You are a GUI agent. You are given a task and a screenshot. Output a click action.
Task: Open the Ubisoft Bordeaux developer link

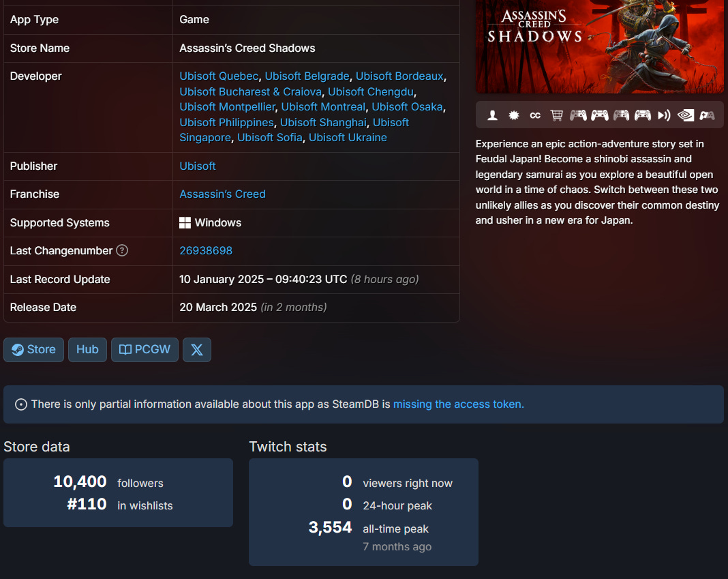399,76
